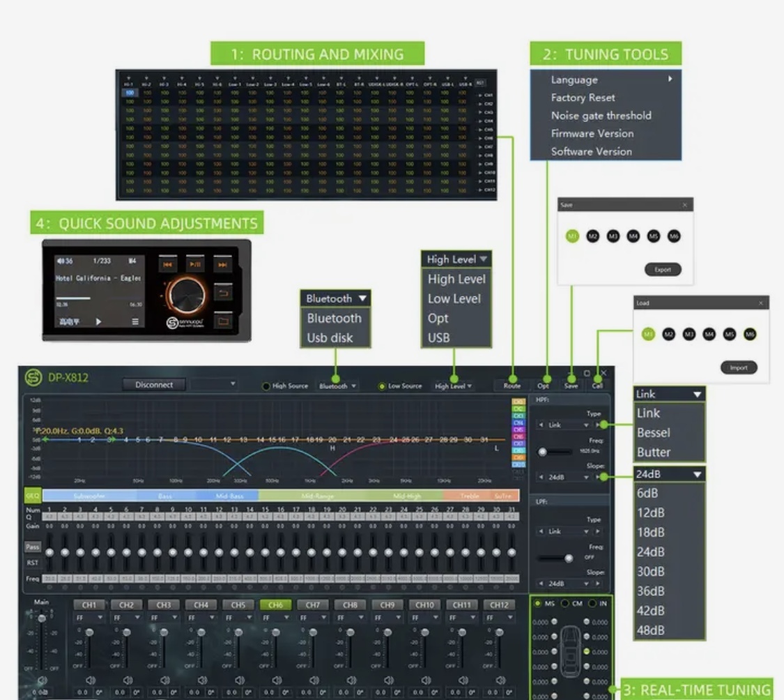Select the M3 preset in Save dialog
Image resolution: width=784 pixels, height=700 pixels.
tap(613, 236)
